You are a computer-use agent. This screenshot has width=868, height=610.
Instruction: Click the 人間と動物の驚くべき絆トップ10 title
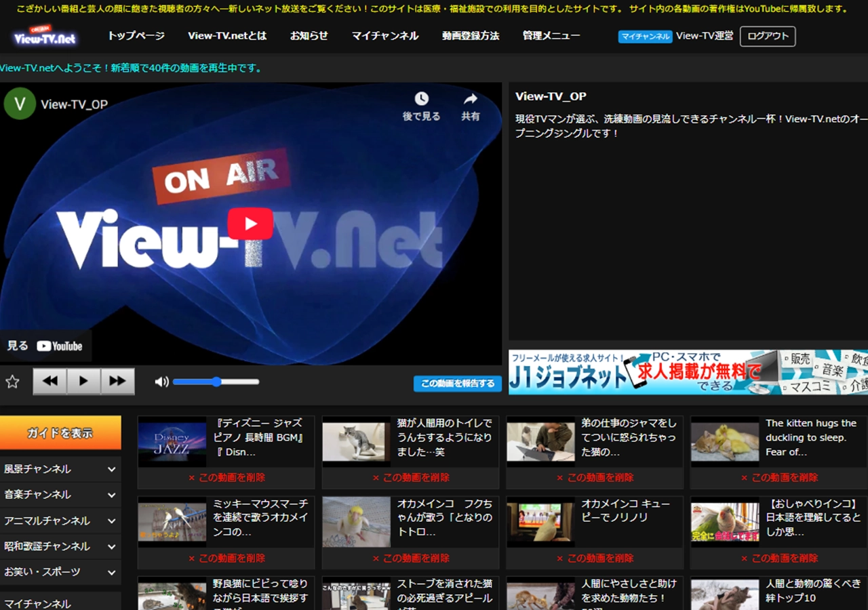813,590
